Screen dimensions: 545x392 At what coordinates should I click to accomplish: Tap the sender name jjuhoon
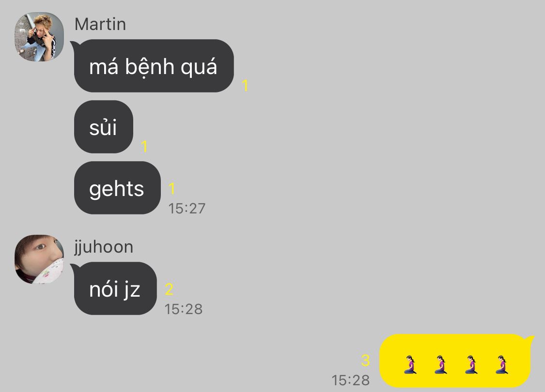(104, 248)
